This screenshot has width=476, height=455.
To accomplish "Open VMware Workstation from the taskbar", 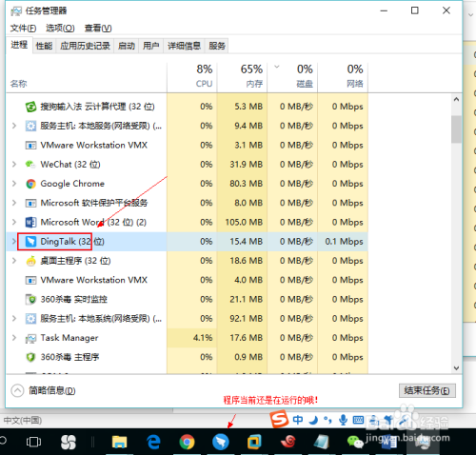I will (254, 442).
